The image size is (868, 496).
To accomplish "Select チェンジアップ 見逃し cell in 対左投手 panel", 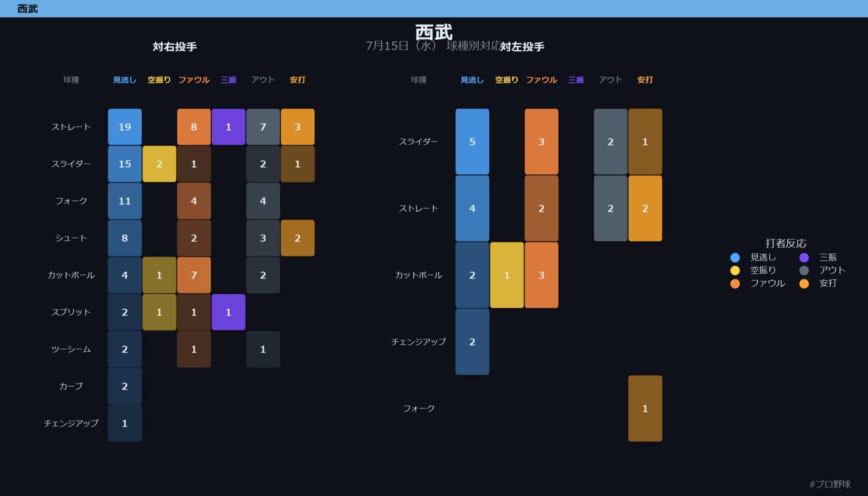I will point(472,342).
